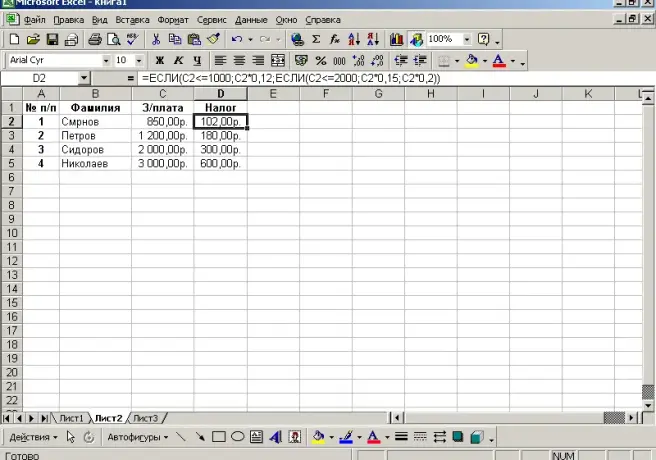Click the Print icon
This screenshot has height=460, width=656.
click(x=95, y=39)
